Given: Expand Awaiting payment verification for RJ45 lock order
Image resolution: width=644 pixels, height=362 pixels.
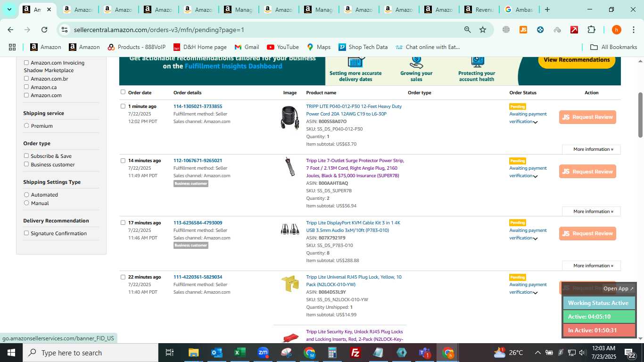Looking at the screenshot, I should [x=535, y=293].
